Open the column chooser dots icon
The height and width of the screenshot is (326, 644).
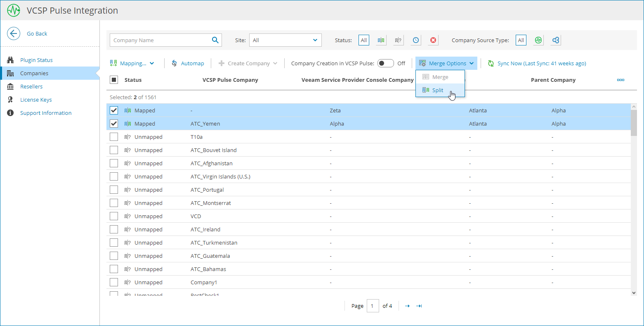pyautogui.click(x=620, y=80)
